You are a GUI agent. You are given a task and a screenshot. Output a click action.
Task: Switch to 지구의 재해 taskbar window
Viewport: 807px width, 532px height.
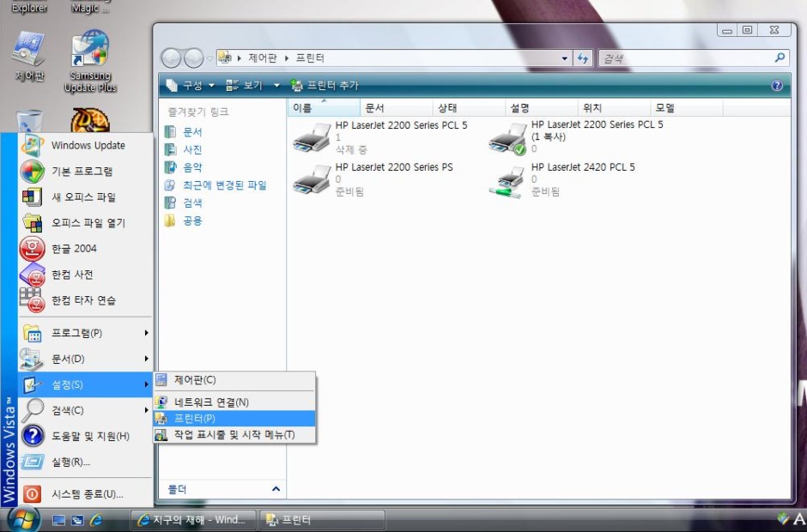[193, 520]
